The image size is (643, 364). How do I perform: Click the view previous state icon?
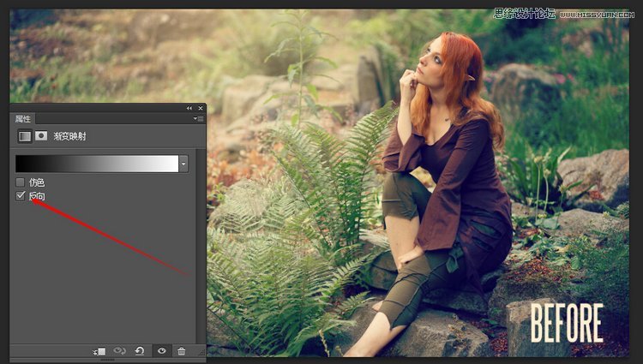pos(119,351)
